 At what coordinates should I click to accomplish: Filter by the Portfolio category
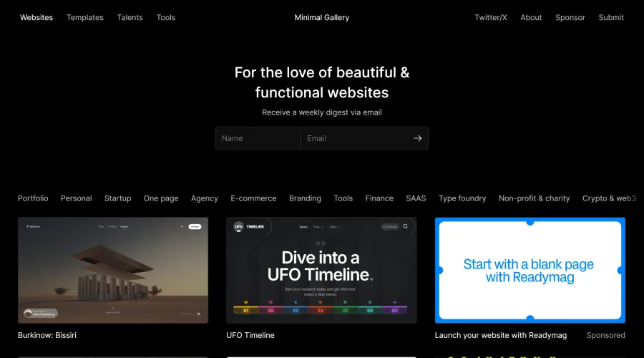click(x=33, y=198)
